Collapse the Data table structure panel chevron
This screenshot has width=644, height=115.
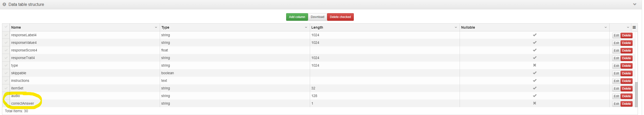tap(635, 4)
